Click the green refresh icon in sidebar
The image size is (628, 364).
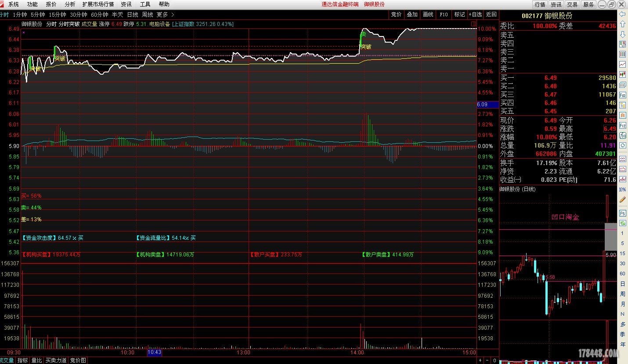tap(622, 223)
